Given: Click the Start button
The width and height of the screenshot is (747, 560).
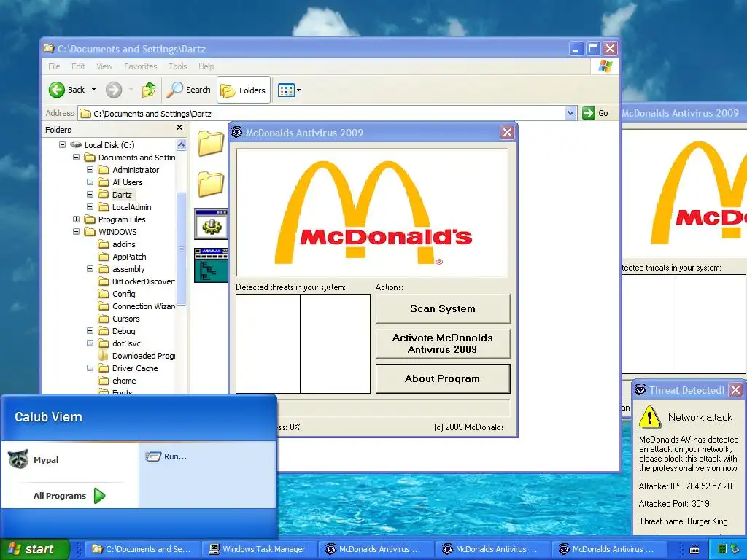Looking at the screenshot, I should (x=34, y=549).
